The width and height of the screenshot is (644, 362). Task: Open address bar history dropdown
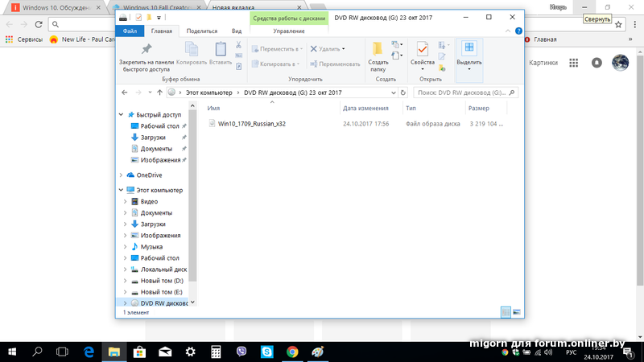point(394,93)
